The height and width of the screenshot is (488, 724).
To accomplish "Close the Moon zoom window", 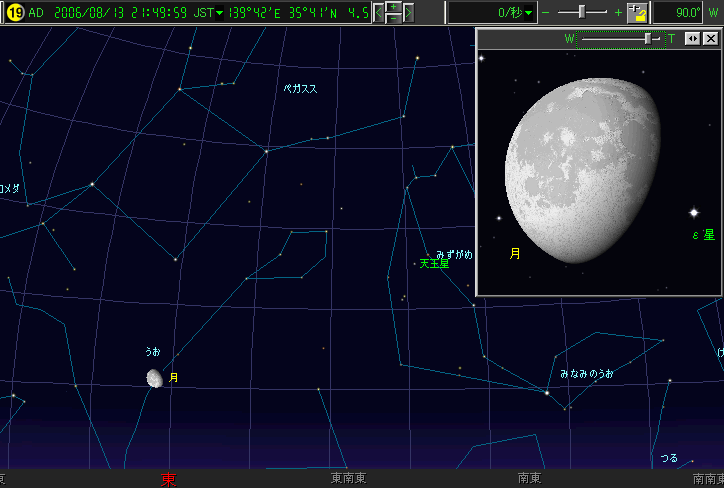I will click(x=710, y=38).
